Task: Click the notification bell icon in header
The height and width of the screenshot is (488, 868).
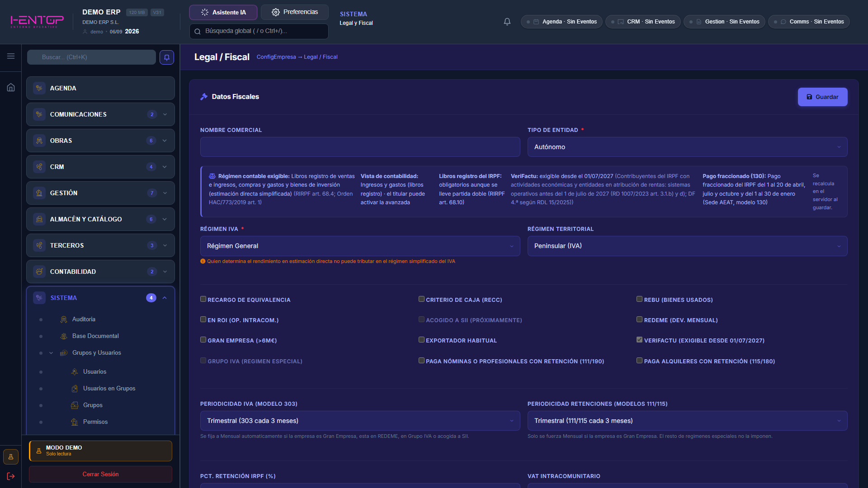Action: click(x=507, y=22)
